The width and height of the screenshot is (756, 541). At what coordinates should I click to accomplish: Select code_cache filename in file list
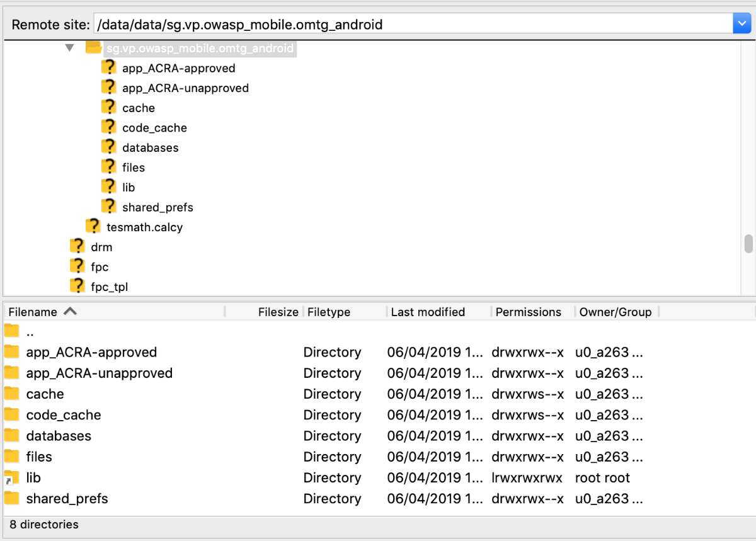point(64,415)
